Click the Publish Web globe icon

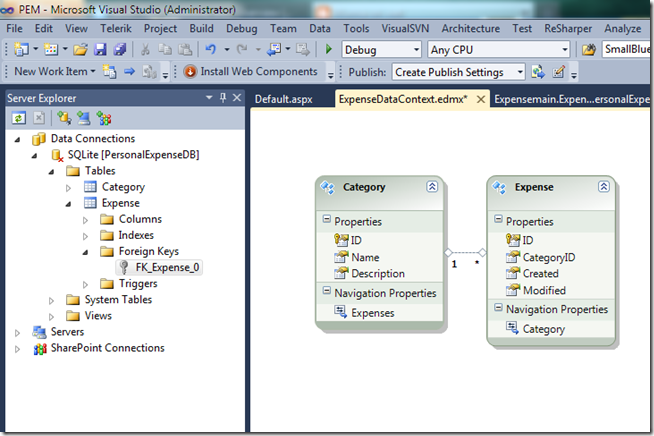pos(538,72)
